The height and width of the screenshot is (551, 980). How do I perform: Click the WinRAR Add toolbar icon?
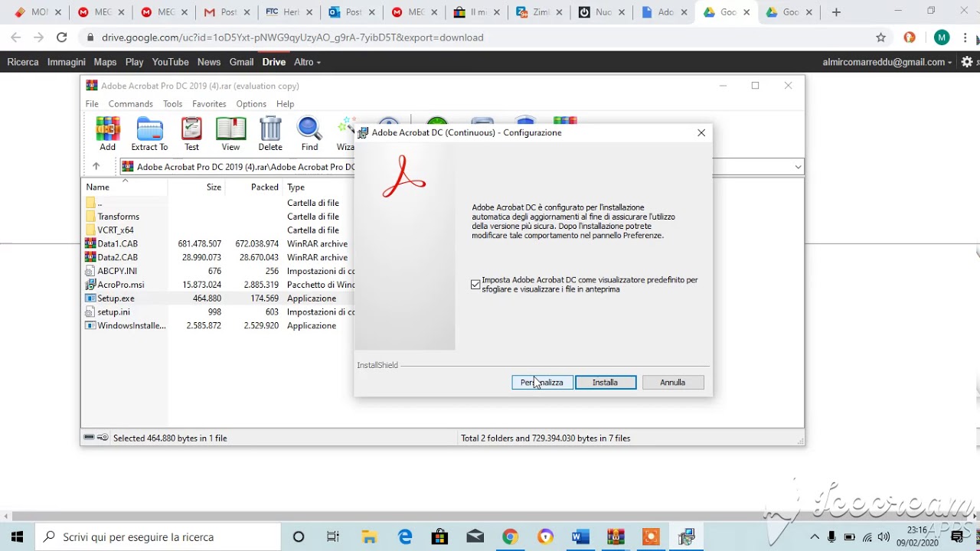(108, 134)
